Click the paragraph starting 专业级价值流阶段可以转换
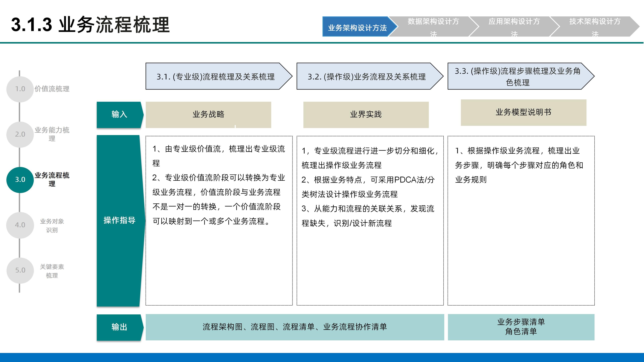Screen dimensions: 644x362 coord(219,199)
